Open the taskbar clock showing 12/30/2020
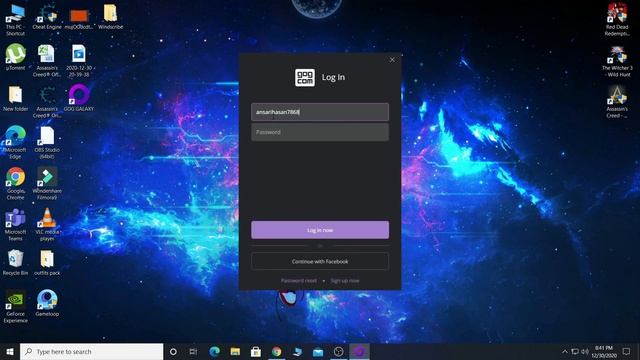Viewport: 640px width, 360px height. pos(604,351)
